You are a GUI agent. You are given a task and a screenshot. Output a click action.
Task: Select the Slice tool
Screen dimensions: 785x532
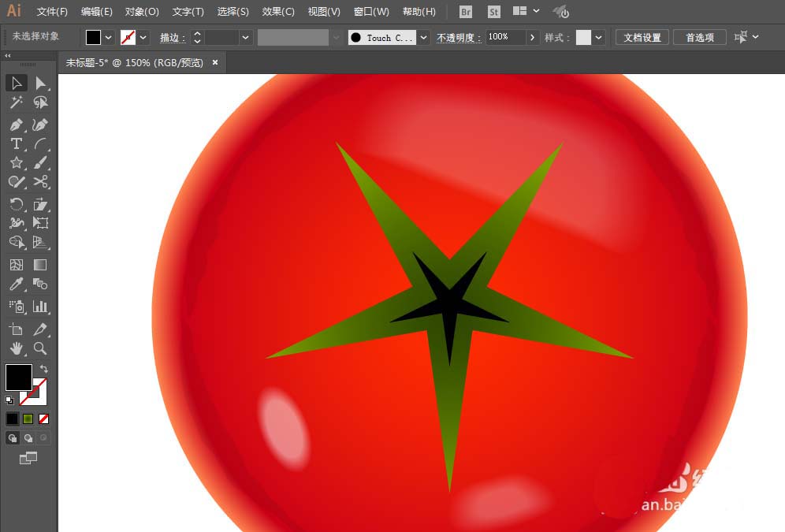tap(40, 329)
